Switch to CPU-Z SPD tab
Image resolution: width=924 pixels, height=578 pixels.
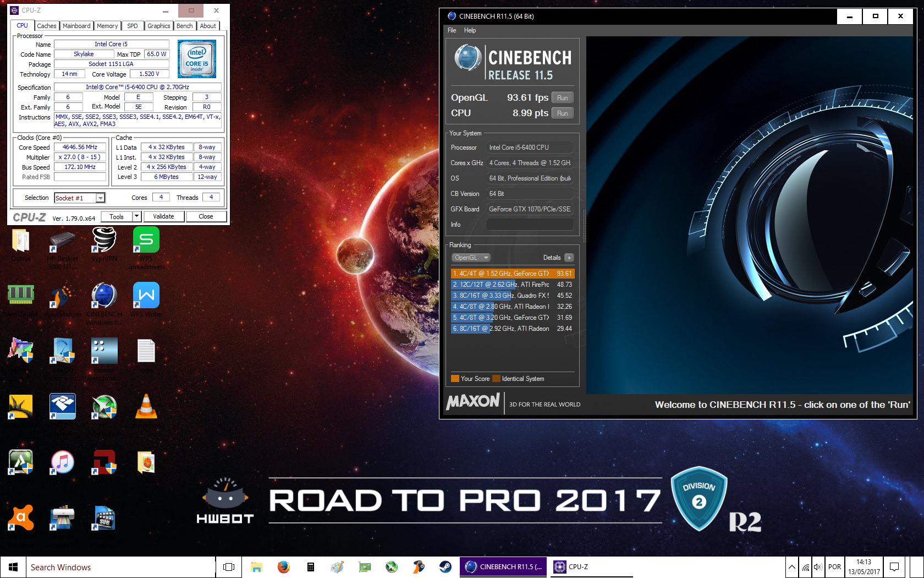133,26
